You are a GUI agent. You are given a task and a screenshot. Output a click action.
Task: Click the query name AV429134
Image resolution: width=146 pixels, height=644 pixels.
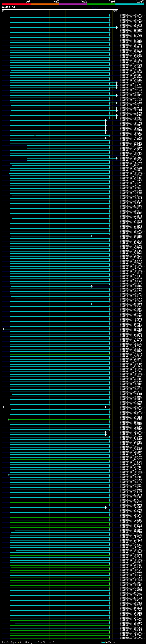click(8, 8)
